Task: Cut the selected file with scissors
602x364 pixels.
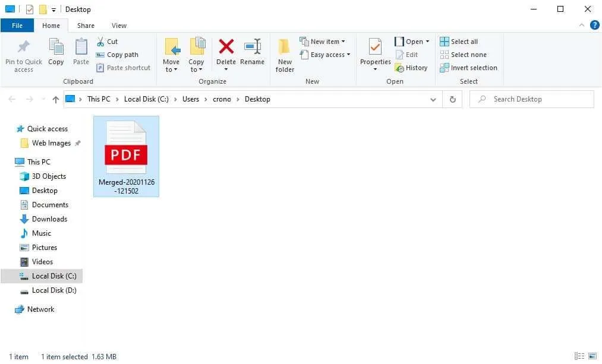Action: tap(107, 42)
